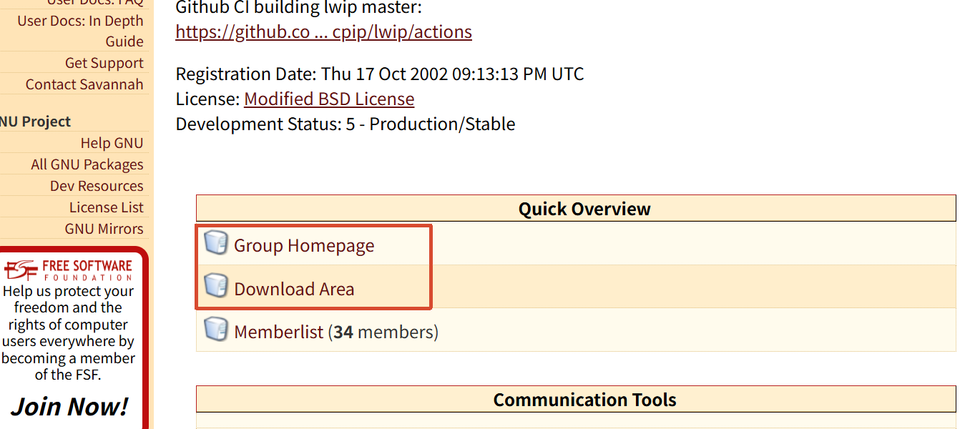Open Help GNU sidebar link

(112, 143)
